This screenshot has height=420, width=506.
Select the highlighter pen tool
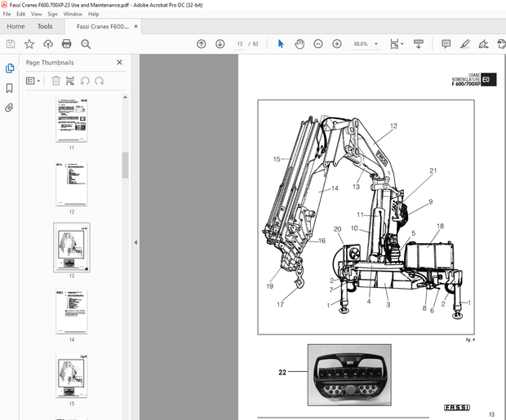point(464,44)
